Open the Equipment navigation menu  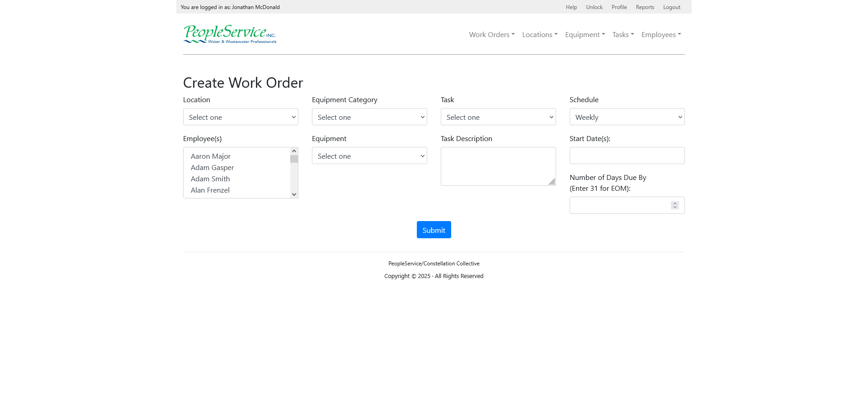coord(585,35)
